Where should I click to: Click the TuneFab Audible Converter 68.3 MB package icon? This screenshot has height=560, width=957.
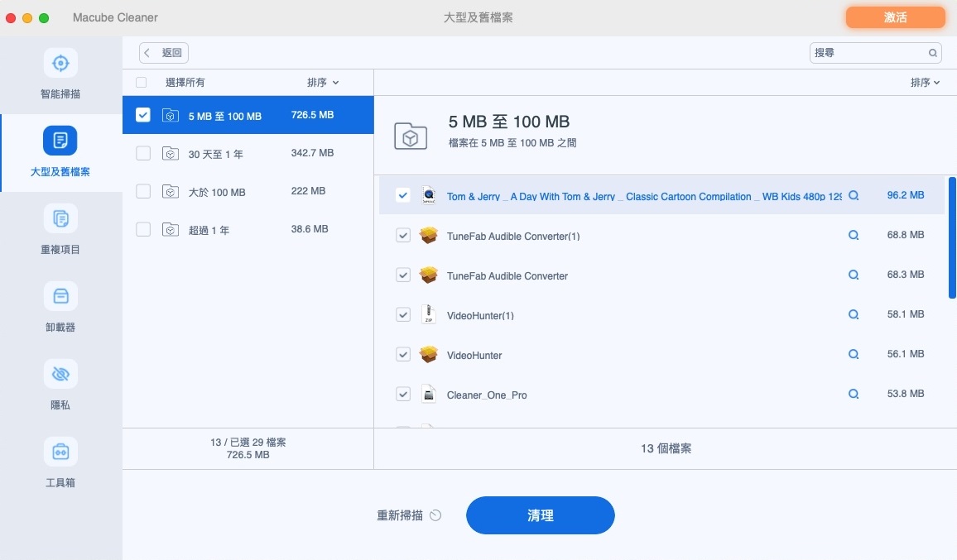[x=429, y=275]
